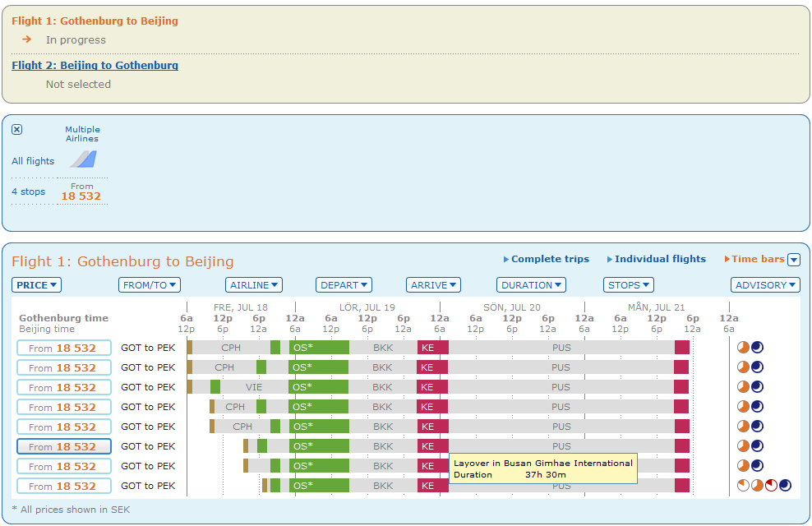Click the orange In progress arrow icon
This screenshot has height=526, width=812.
tap(26, 39)
